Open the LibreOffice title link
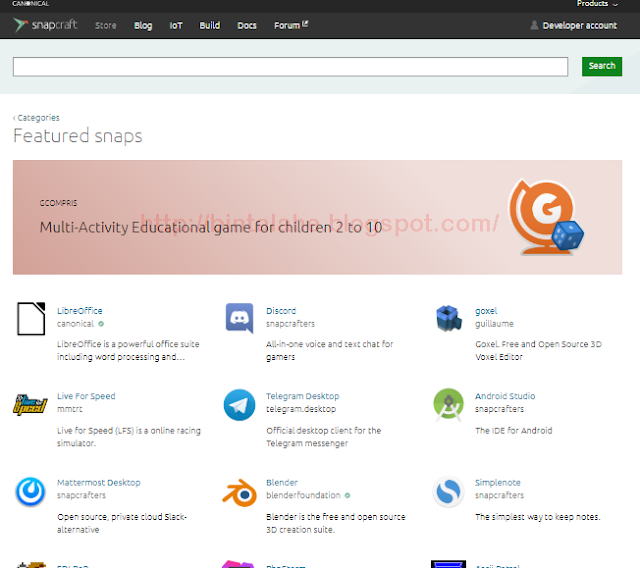Image resolution: width=640 pixels, height=568 pixels. (80, 311)
